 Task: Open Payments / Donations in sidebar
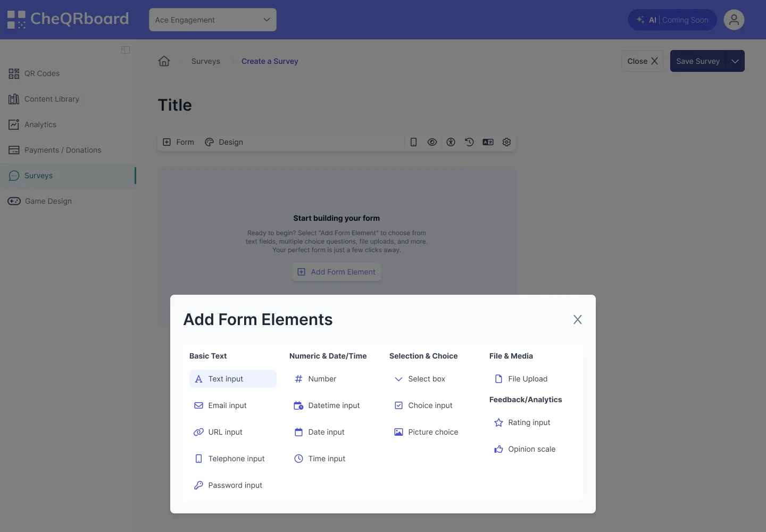(68, 150)
